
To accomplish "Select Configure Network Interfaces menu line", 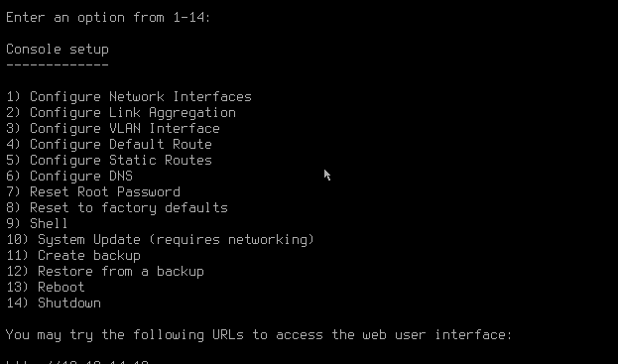I will pos(129,97).
